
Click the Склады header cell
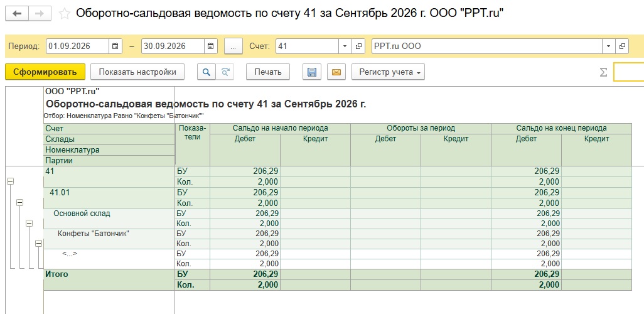[x=109, y=139]
